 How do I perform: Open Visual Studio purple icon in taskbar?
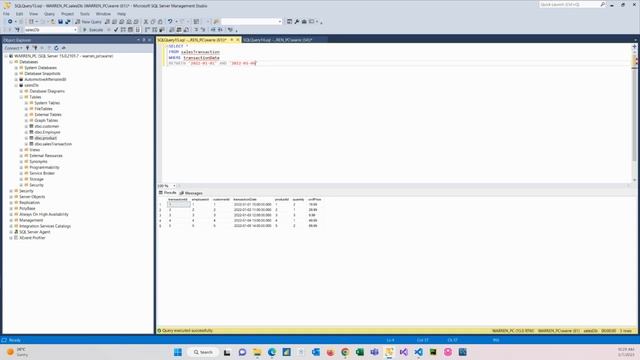pos(404,352)
